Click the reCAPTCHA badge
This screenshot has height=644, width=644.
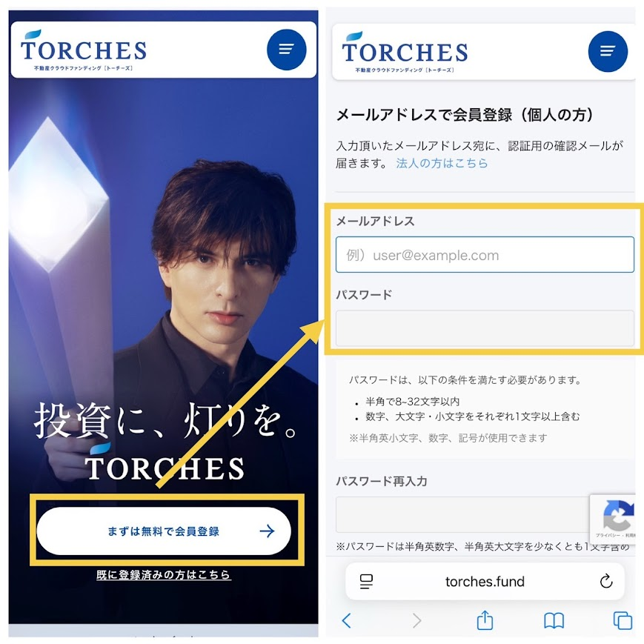[612, 519]
